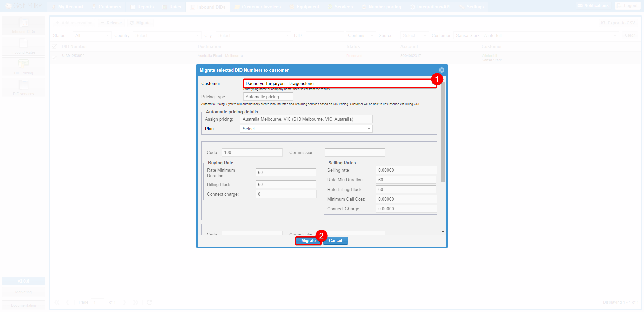644x312 pixels.
Task: Follow the Billing GUI link
Action: (x=412, y=104)
